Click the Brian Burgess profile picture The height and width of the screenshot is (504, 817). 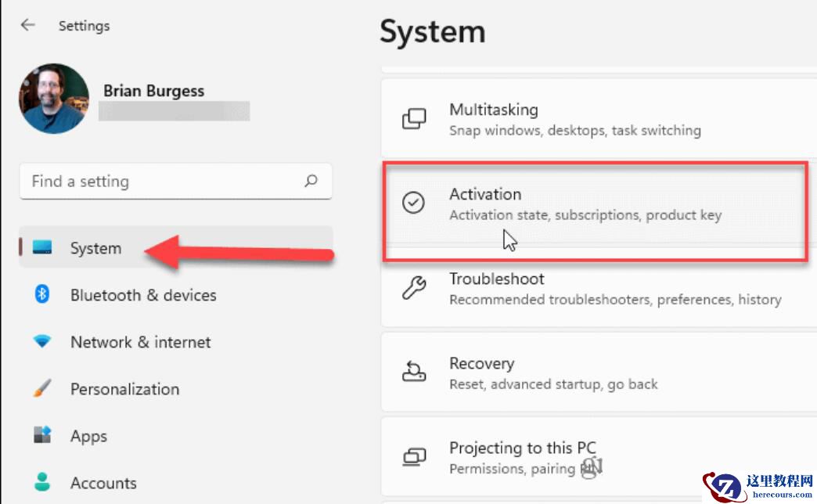point(53,99)
